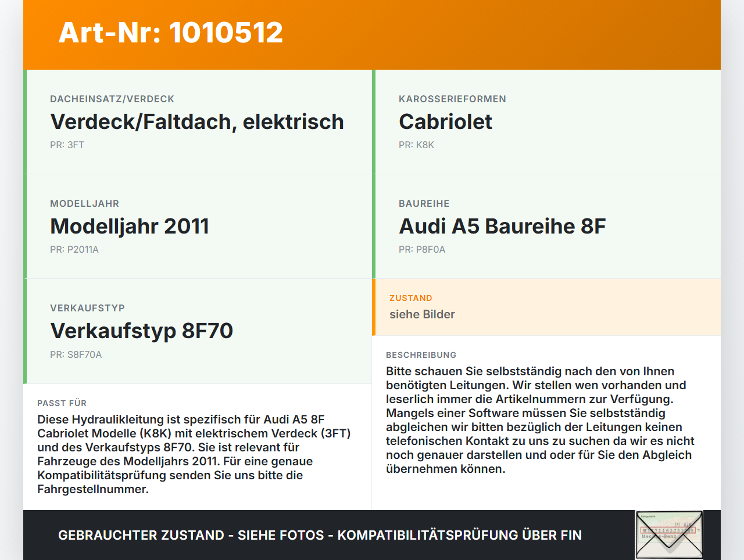Click the 'PR: K8K' code
Image resolution: width=744 pixels, height=560 pixels.
pyautogui.click(x=416, y=145)
